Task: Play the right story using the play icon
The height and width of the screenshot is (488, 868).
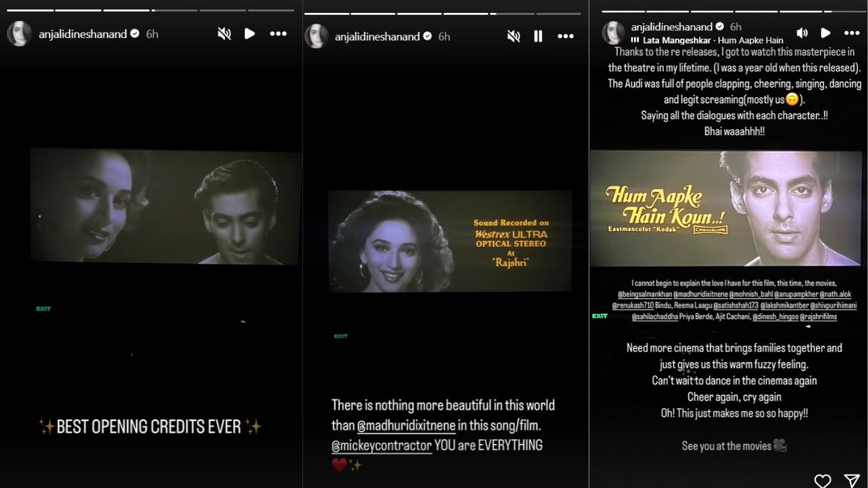Action: click(x=825, y=33)
